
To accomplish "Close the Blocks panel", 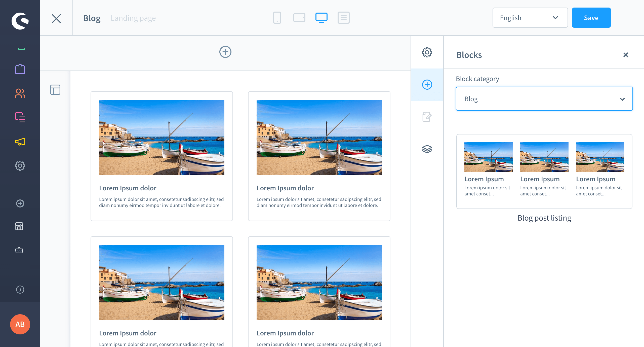I will tap(626, 55).
